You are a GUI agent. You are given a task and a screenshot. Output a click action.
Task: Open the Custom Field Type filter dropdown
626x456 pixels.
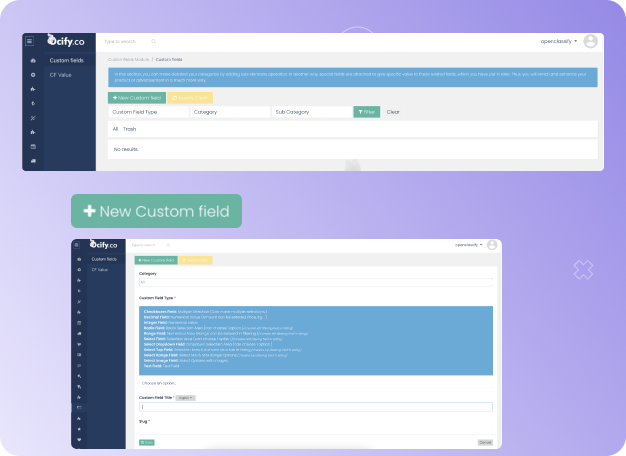(148, 112)
